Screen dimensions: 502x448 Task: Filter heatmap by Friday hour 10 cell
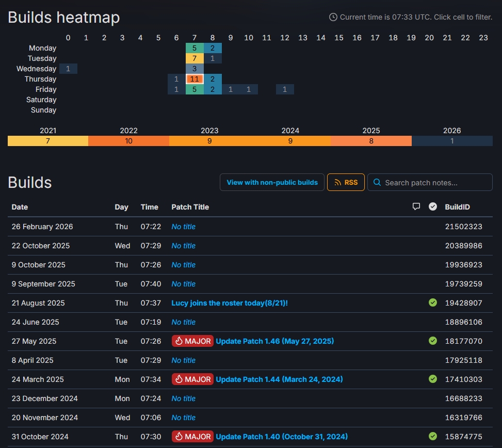point(249,89)
